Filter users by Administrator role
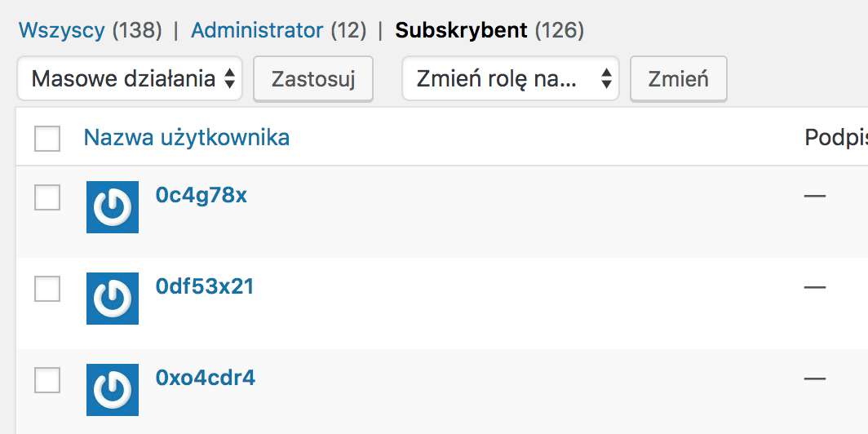Viewport: 868px width, 434px height. 257,30
